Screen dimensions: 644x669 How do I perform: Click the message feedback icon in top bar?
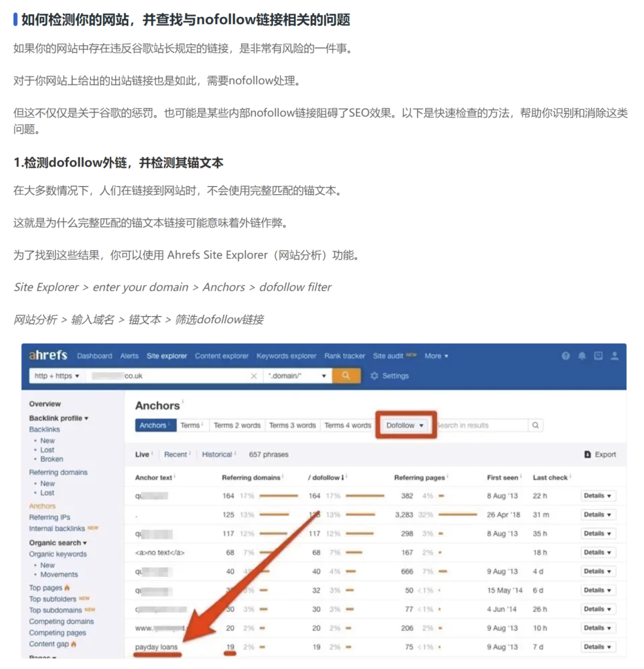tap(598, 356)
